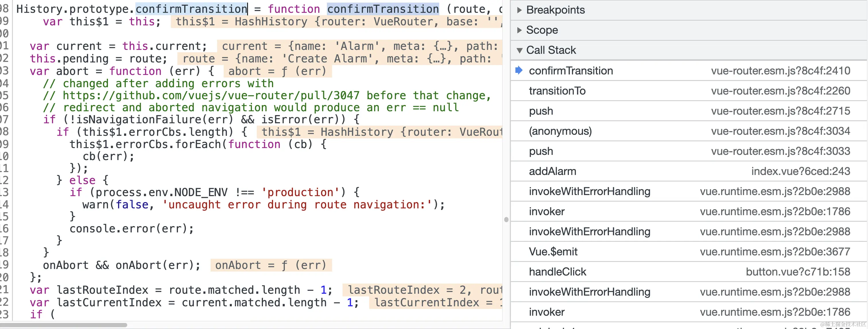Collapse the Call Stack section
868x329 pixels.
[x=519, y=50]
